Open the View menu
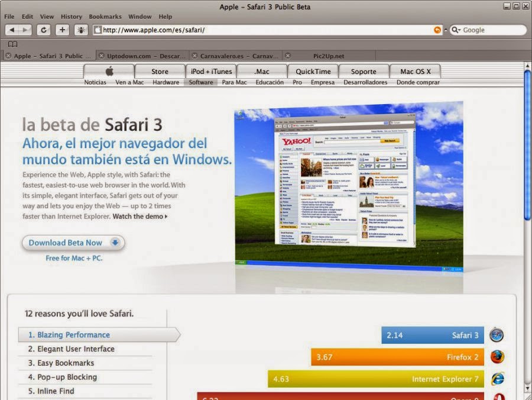Image resolution: width=532 pixels, height=400 pixels. pyautogui.click(x=47, y=17)
